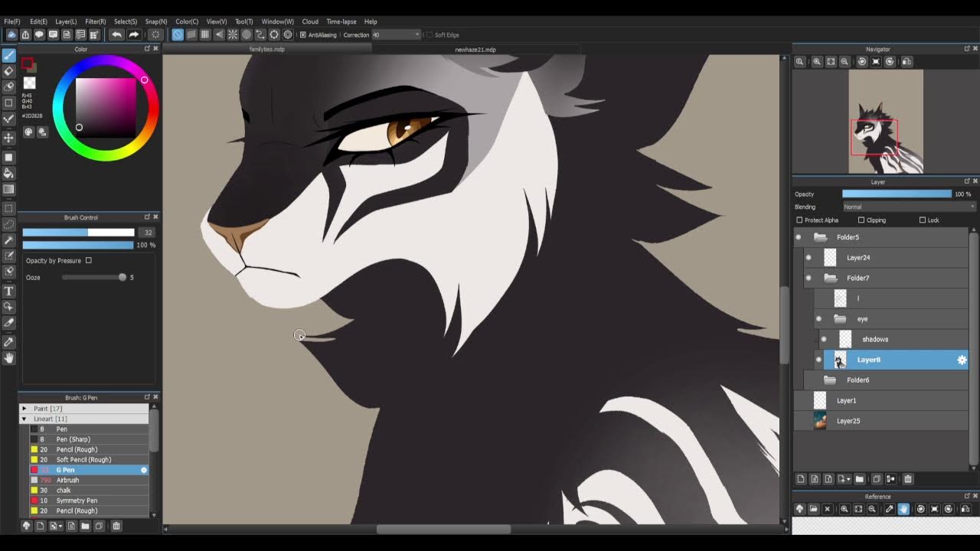Open G Pen brush settings gear
This screenshot has width=980, height=551.
pyautogui.click(x=143, y=470)
